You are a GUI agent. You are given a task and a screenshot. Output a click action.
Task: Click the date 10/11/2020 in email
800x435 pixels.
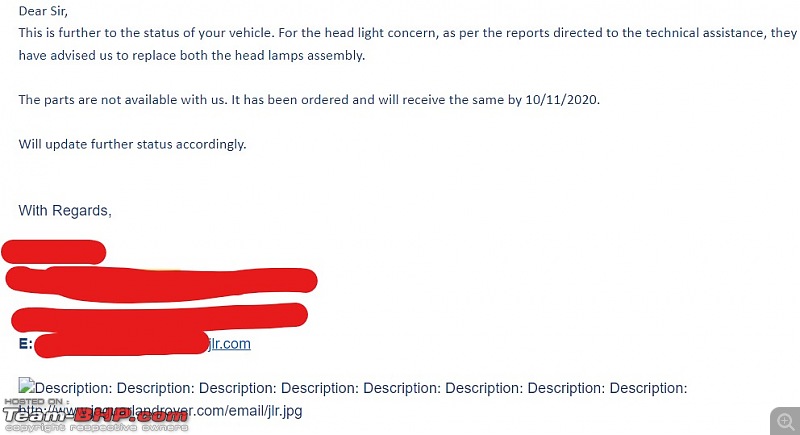pyautogui.click(x=561, y=99)
